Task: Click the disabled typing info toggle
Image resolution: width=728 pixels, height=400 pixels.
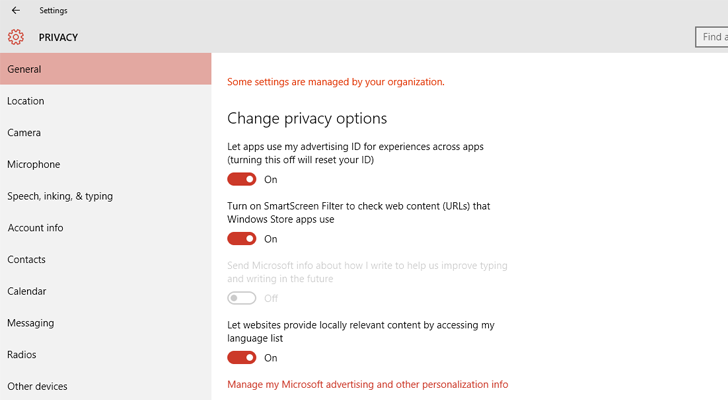Action: [x=241, y=298]
